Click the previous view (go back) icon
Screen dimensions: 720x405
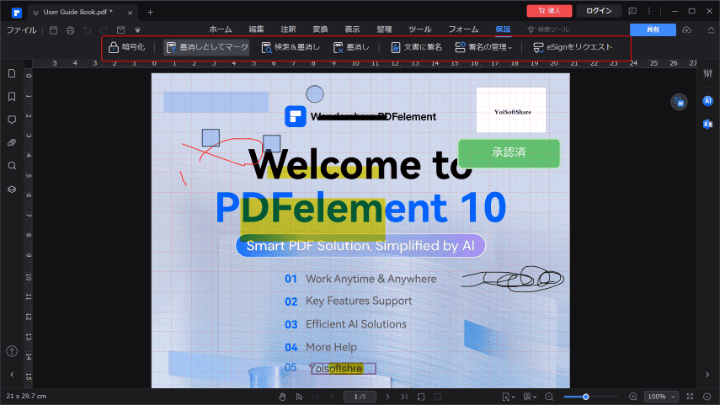click(x=421, y=397)
